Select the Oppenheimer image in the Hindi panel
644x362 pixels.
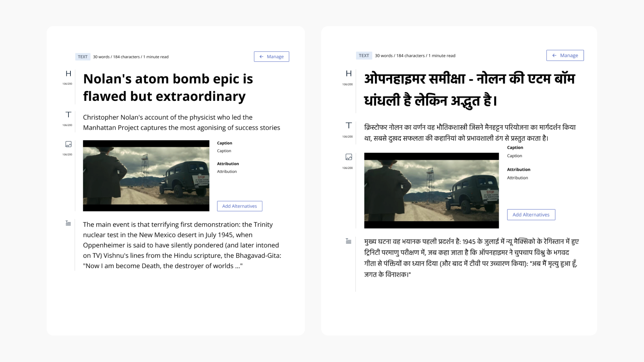tap(431, 190)
